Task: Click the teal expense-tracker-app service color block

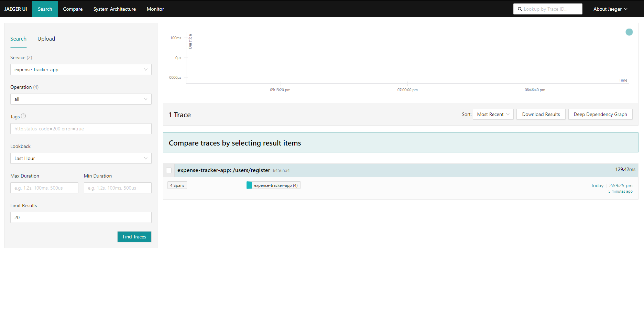Action: (249, 185)
